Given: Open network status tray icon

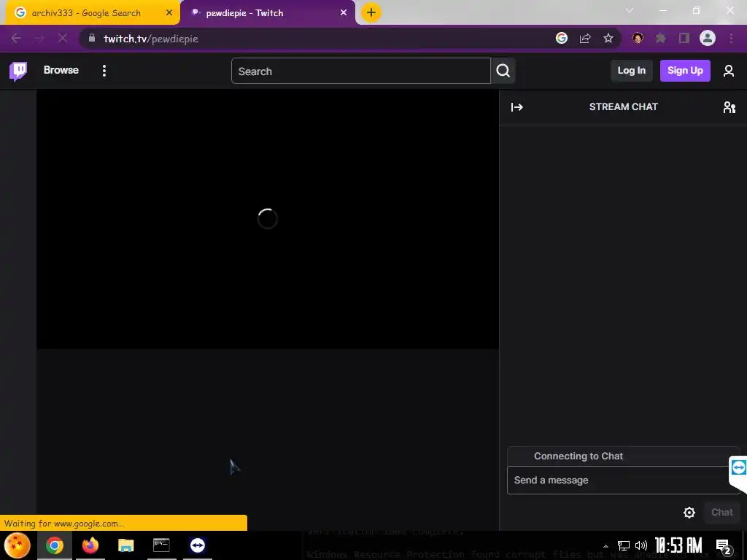Looking at the screenshot, I should tap(624, 545).
